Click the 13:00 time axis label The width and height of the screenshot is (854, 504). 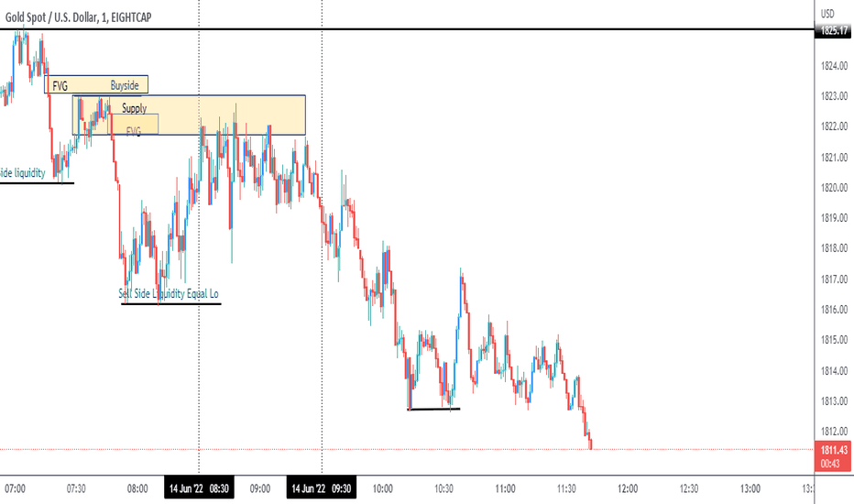(750, 488)
